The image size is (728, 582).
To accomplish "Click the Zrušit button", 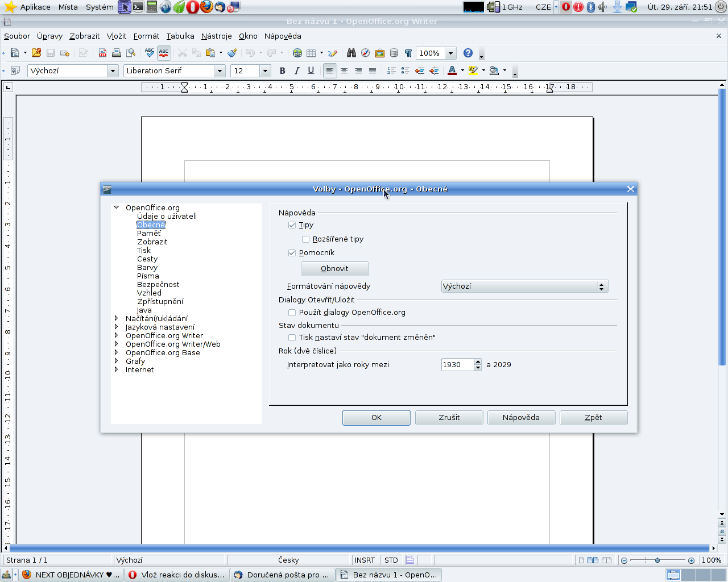I will (x=449, y=418).
